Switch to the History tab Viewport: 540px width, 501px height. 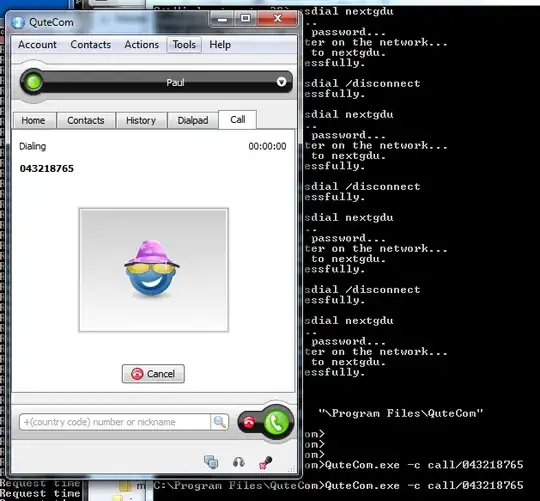coord(141,121)
